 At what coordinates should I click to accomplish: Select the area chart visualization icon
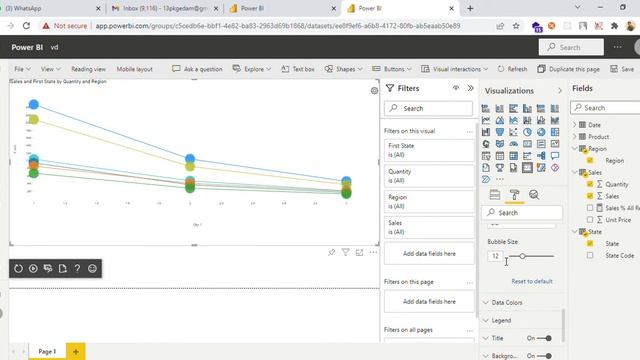[500, 120]
